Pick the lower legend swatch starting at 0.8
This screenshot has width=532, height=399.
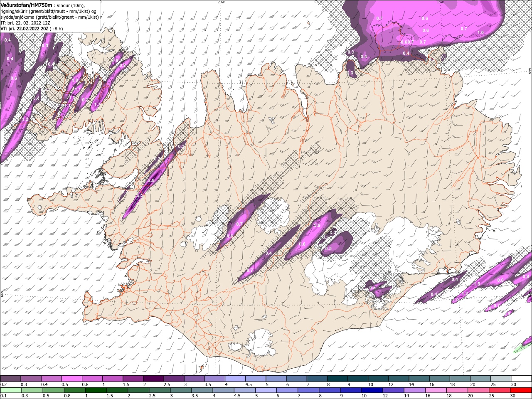pos(74,390)
